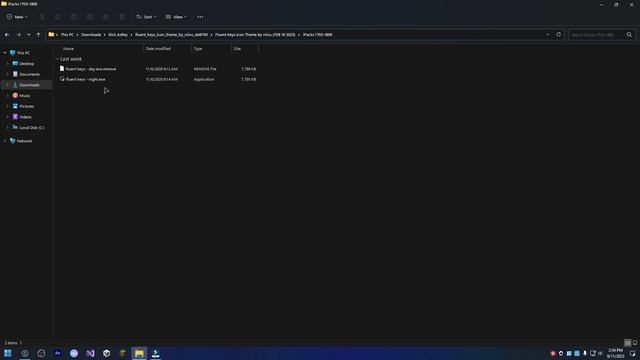Select Videos in navigation pane
Viewport: 640px width, 360px height.
pos(25,117)
